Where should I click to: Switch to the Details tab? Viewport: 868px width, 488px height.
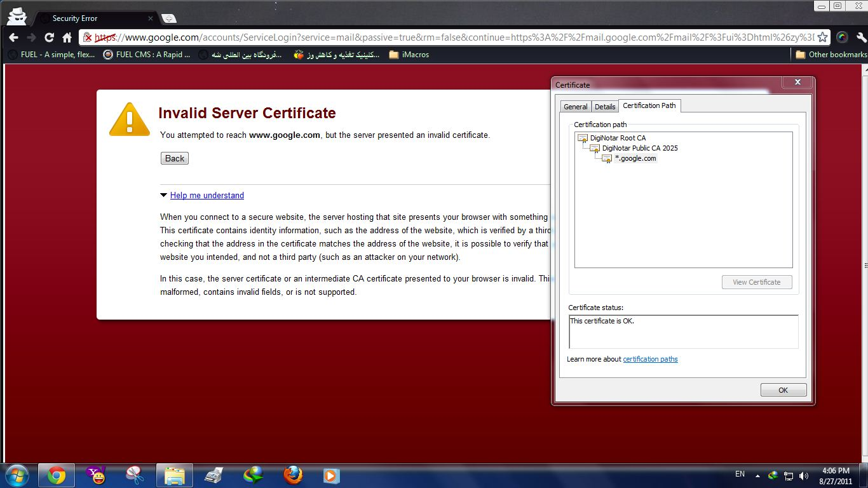point(604,106)
